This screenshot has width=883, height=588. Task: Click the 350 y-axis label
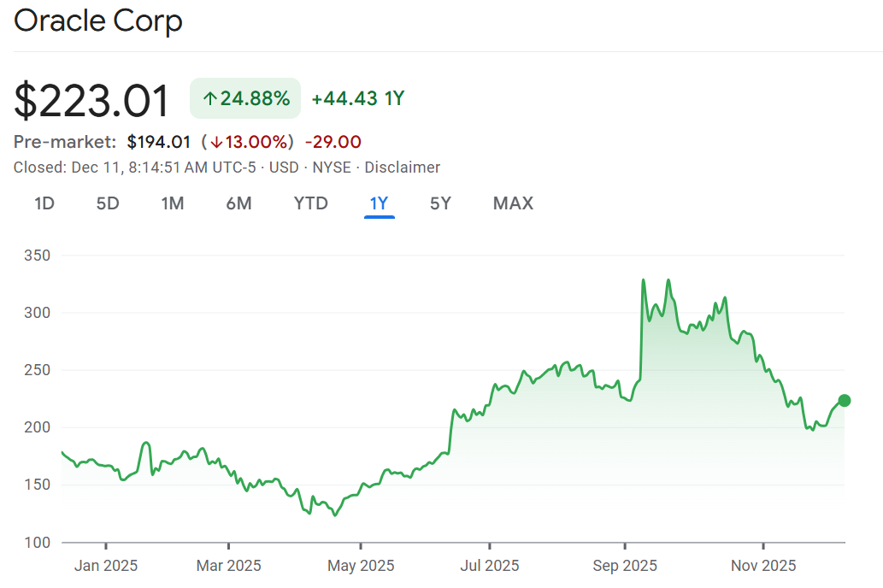[x=37, y=256]
